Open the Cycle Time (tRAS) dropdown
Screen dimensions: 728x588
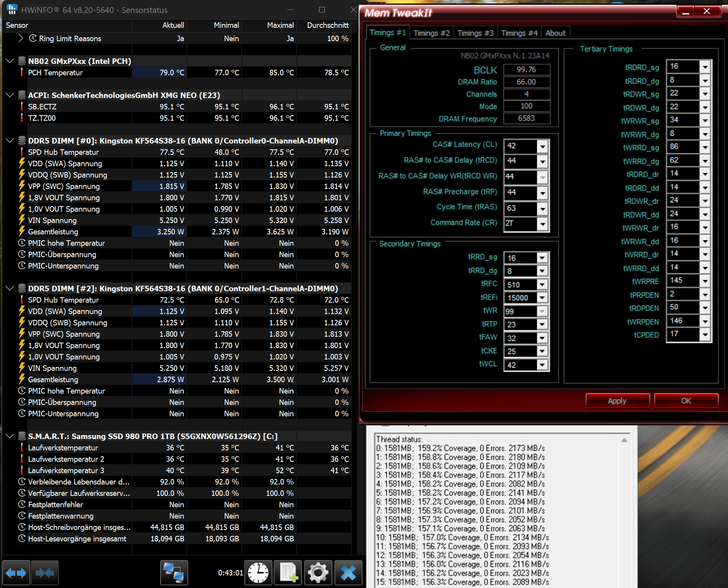(x=542, y=209)
